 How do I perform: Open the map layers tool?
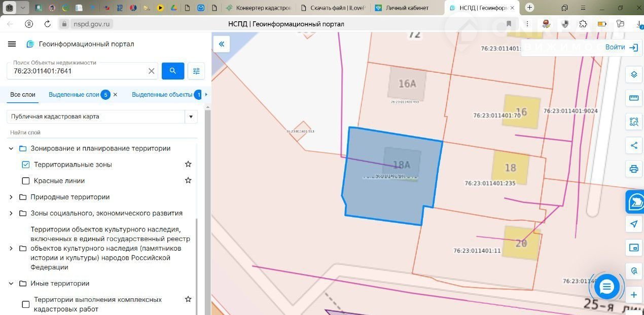point(633,74)
